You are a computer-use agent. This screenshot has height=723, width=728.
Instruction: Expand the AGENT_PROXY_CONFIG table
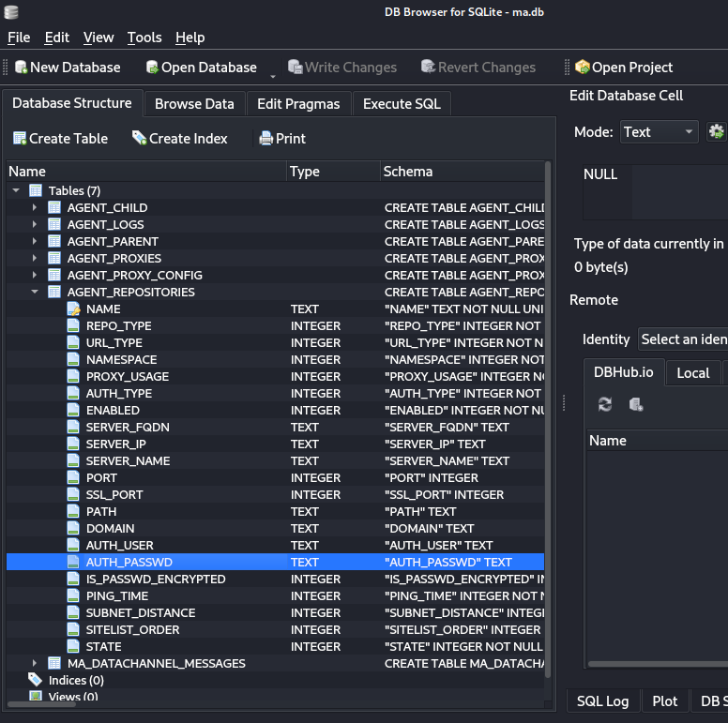(x=35, y=275)
